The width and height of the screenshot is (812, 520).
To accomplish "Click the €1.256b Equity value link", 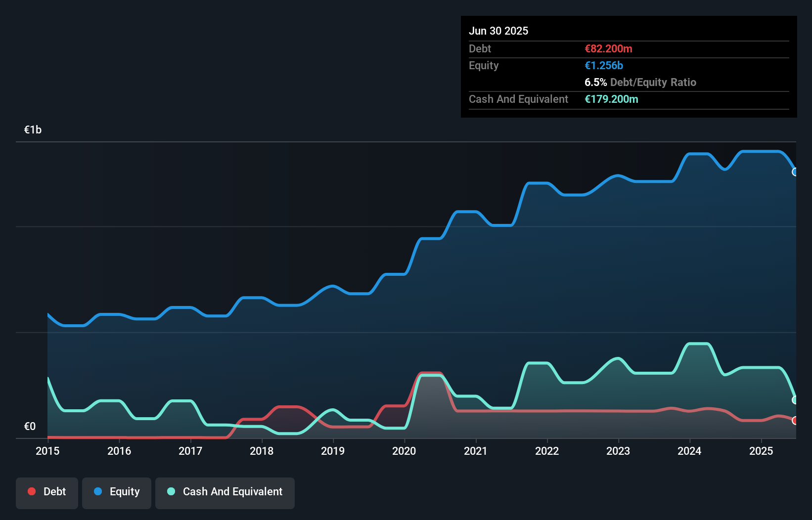I will 603,65.
